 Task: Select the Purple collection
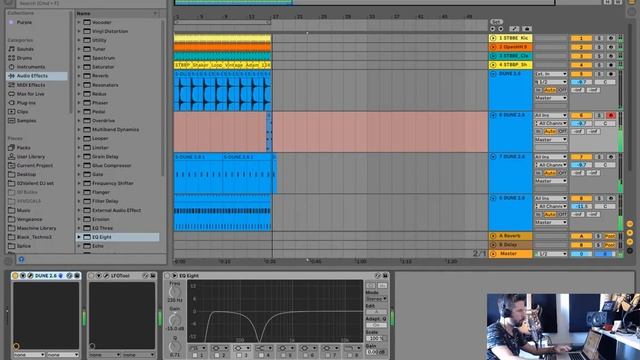tap(24, 22)
